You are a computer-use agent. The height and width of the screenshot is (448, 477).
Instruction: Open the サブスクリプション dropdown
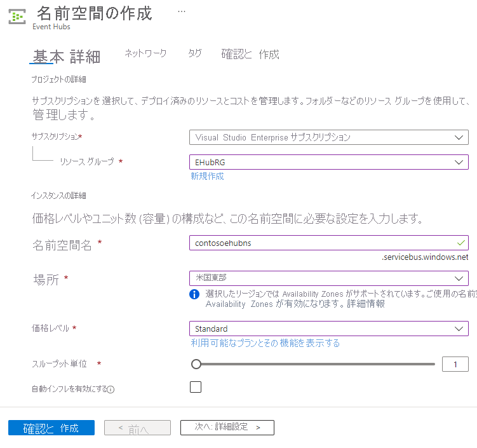(x=329, y=137)
